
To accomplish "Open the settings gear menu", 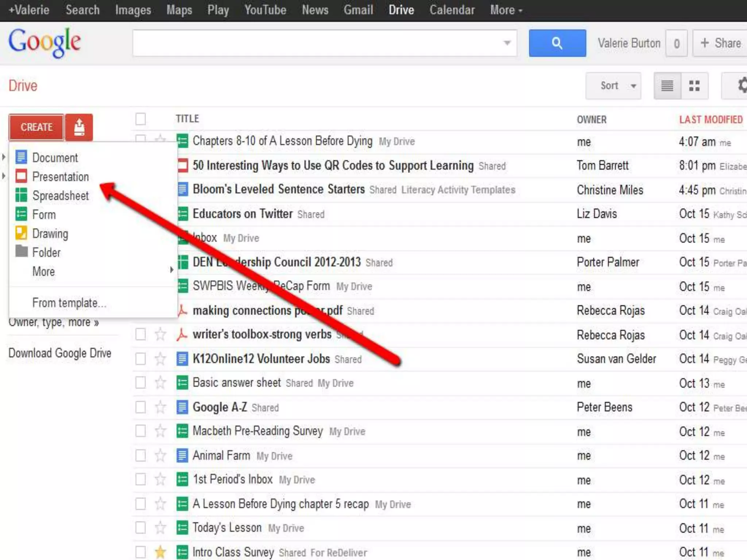I will [x=740, y=86].
